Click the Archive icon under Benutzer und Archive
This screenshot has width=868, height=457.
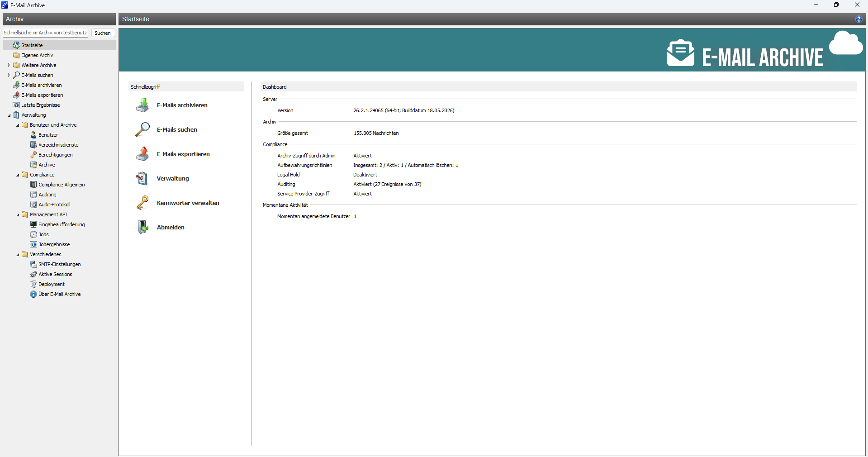(33, 165)
